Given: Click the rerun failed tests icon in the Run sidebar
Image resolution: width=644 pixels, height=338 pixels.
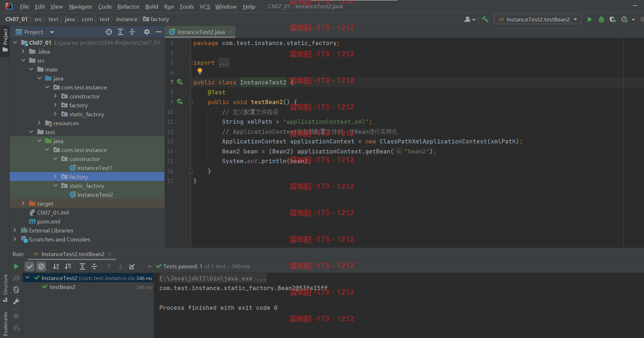Looking at the screenshot, I should click(x=16, y=278).
